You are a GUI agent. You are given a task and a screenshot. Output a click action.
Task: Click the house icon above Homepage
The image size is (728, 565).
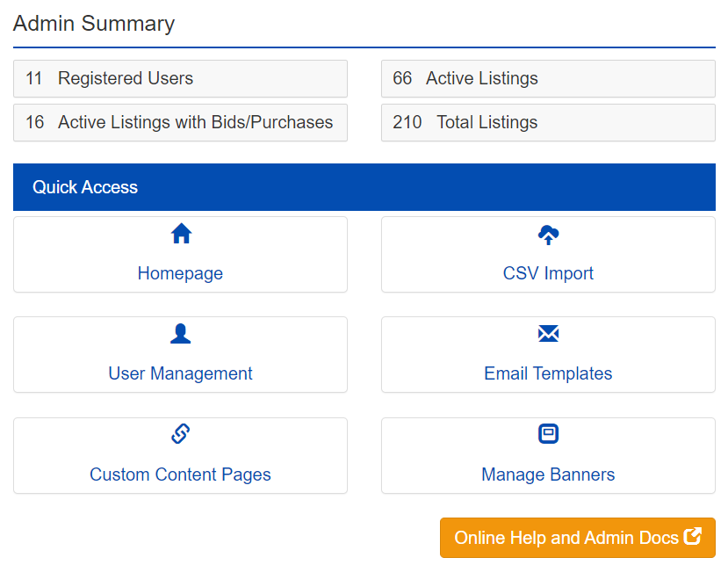(181, 234)
